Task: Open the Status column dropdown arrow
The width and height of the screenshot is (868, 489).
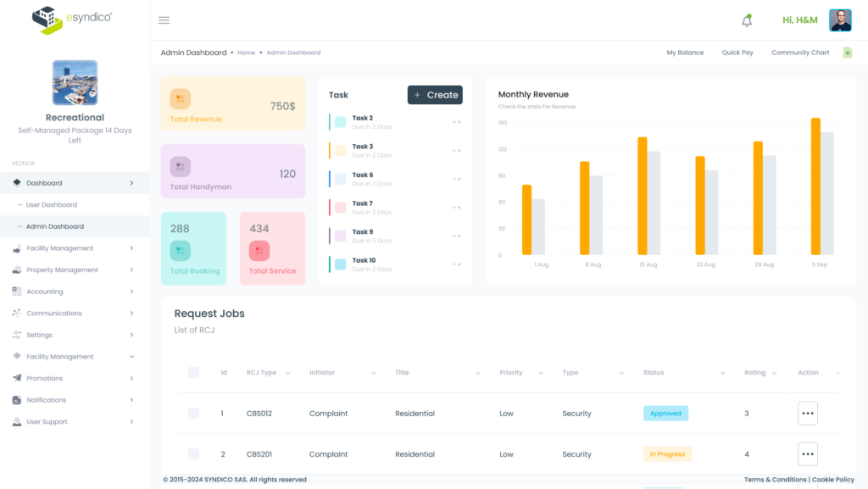Action: pyautogui.click(x=723, y=373)
